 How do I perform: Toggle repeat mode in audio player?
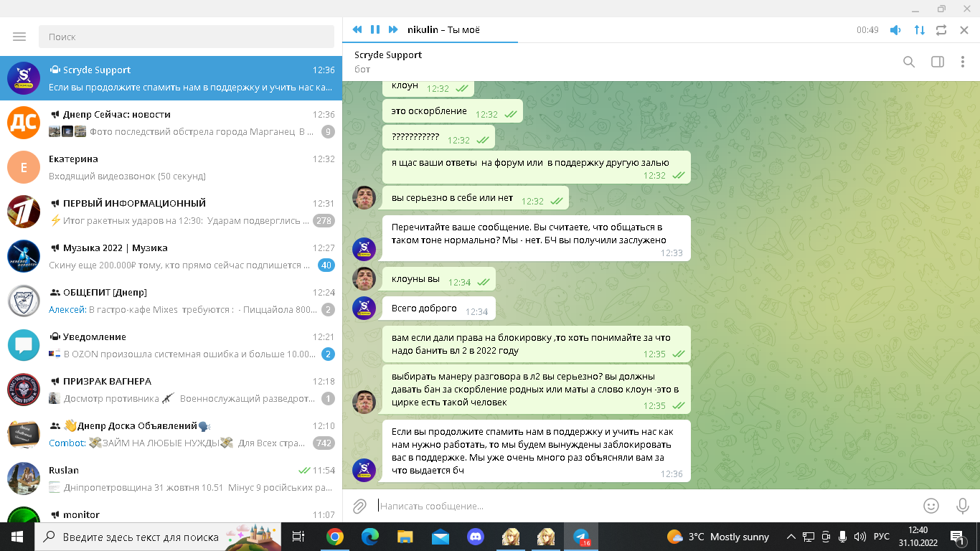(x=941, y=30)
